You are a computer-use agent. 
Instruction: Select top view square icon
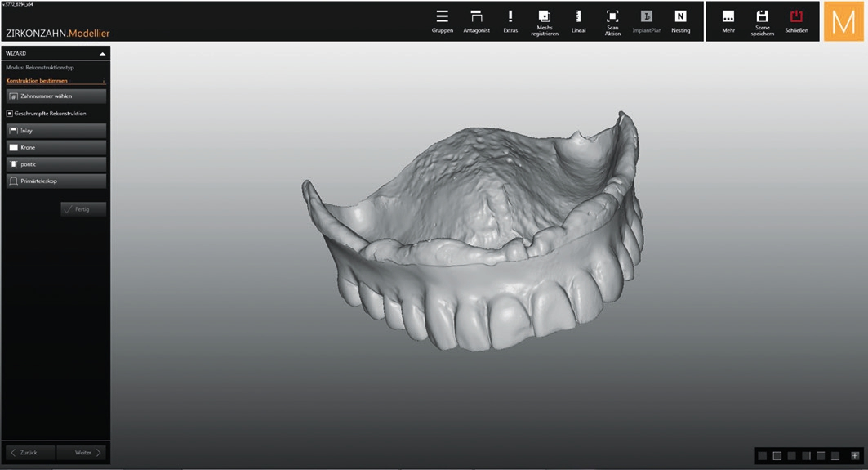[821, 455]
